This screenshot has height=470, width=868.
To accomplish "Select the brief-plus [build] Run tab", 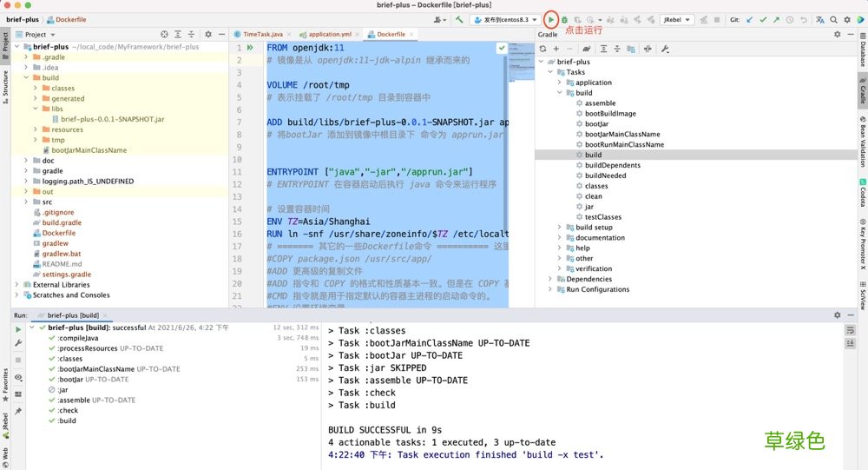I will [73, 315].
